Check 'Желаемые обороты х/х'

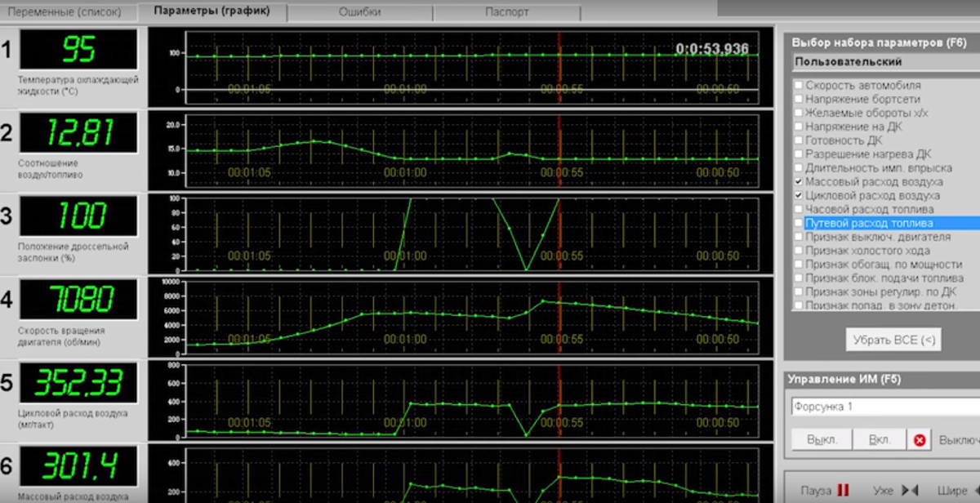798,113
